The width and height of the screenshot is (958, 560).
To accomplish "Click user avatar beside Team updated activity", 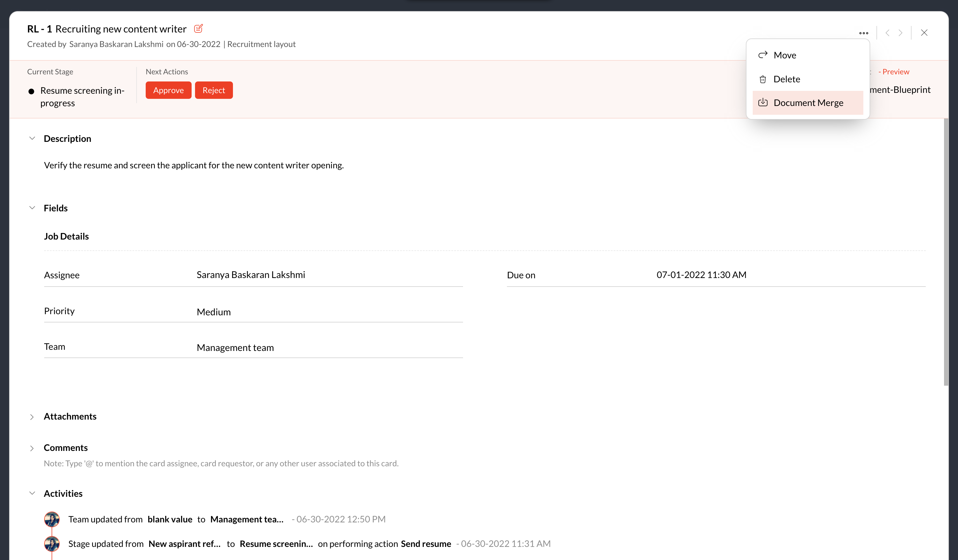I will coord(52,519).
